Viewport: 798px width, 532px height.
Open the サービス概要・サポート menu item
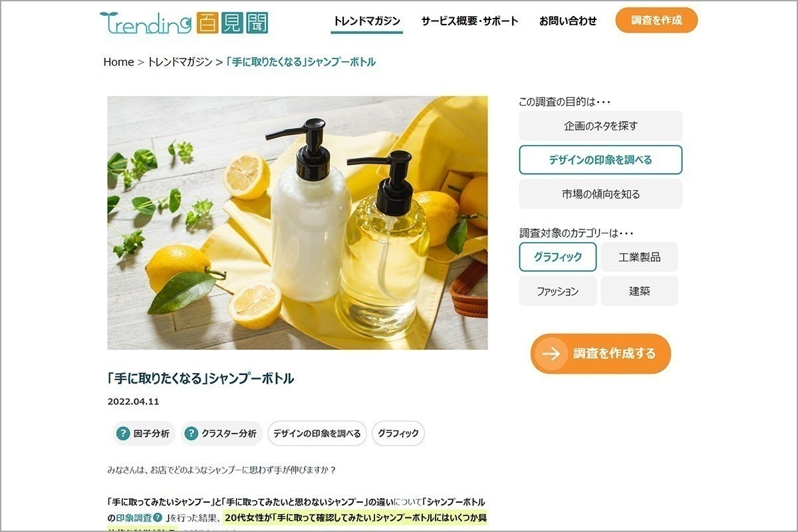469,21
